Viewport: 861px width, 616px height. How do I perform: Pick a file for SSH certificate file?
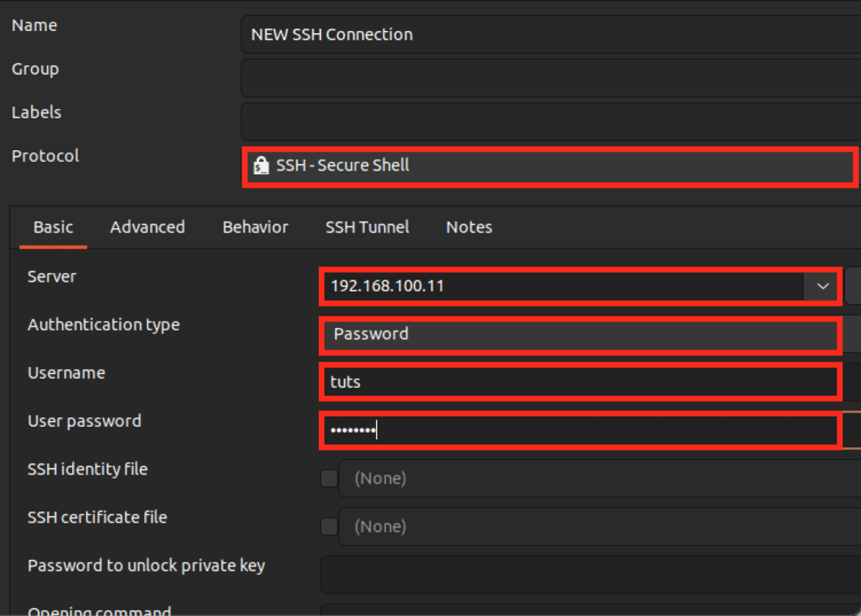598,527
